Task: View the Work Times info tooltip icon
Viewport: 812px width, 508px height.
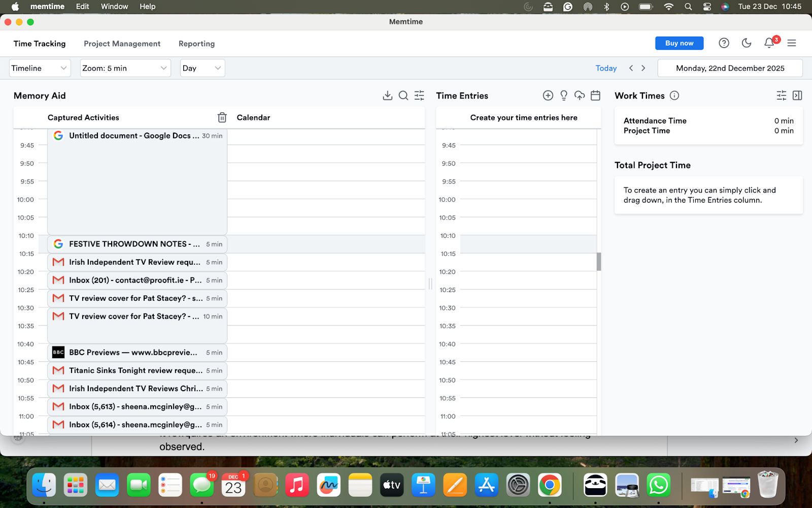Action: [674, 95]
